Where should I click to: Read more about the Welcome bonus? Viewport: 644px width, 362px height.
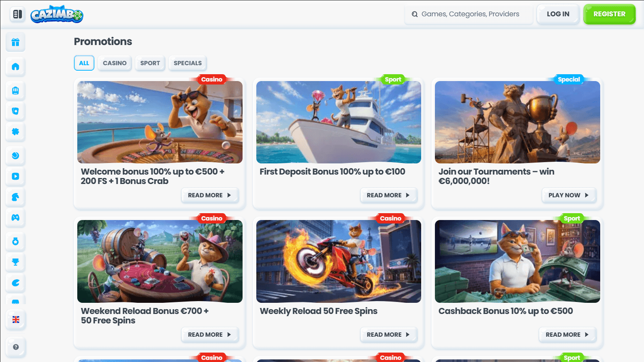210,195
